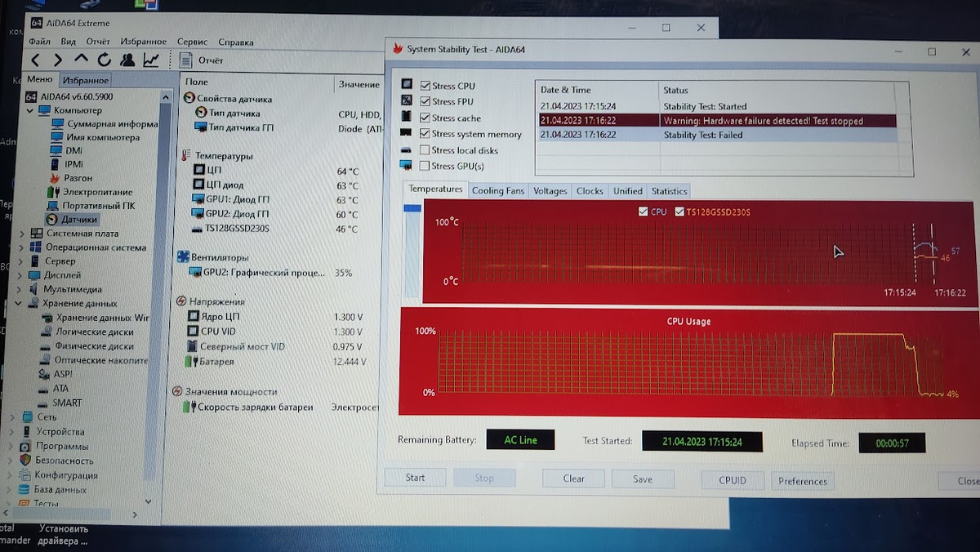
Task: Switch to the Избранное sidebar tab
Action: (x=86, y=80)
